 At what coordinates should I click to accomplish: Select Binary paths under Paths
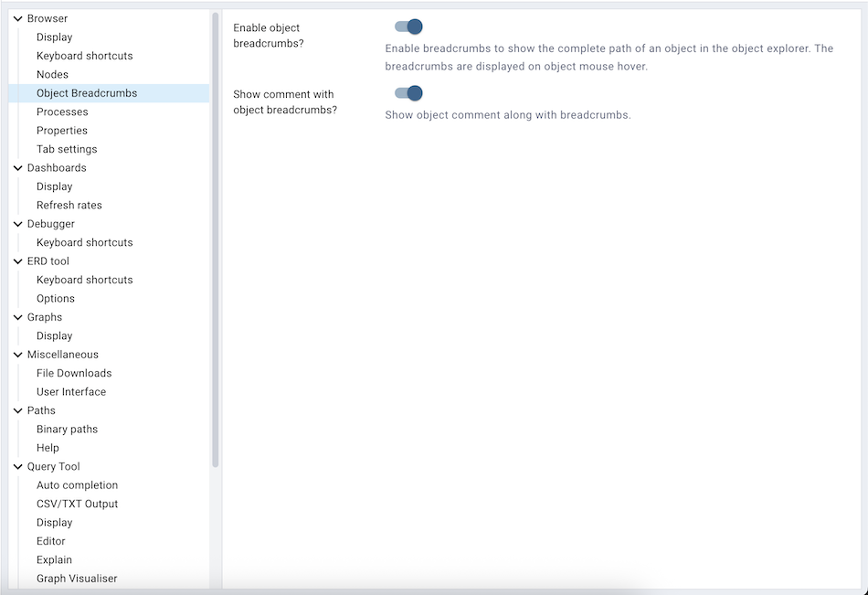tap(67, 429)
